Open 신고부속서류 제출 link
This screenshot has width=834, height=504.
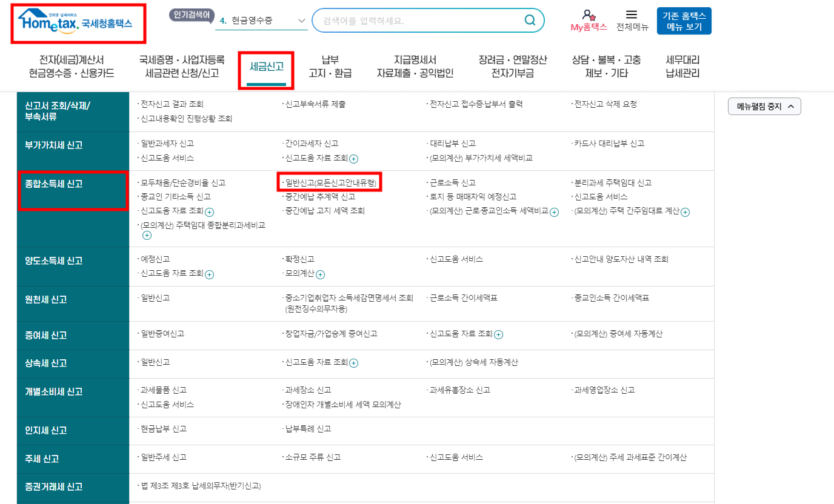click(x=315, y=104)
